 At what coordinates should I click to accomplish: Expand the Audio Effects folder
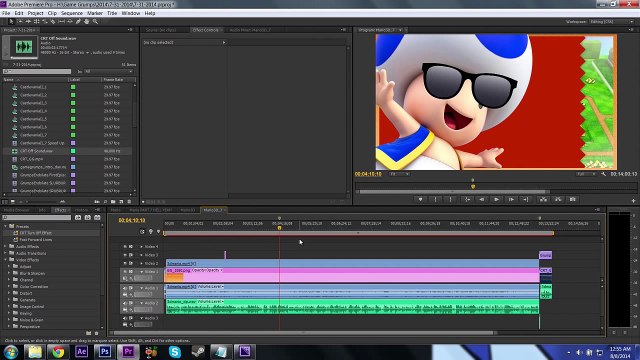coord(5,247)
